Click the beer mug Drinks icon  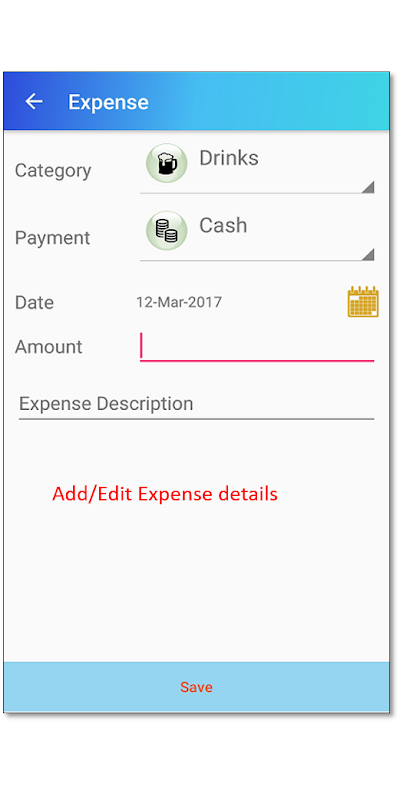(166, 163)
